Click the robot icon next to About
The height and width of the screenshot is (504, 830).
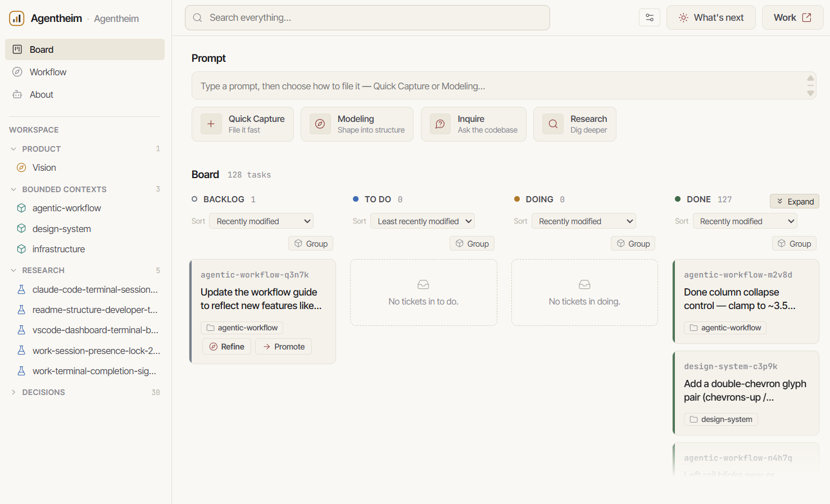coord(17,94)
